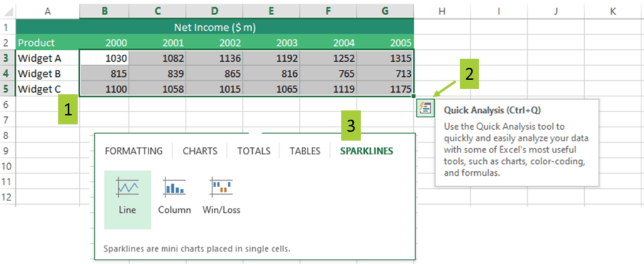Image resolution: width=644 pixels, height=264 pixels.
Task: Select row 2 header
Action: point(8,43)
